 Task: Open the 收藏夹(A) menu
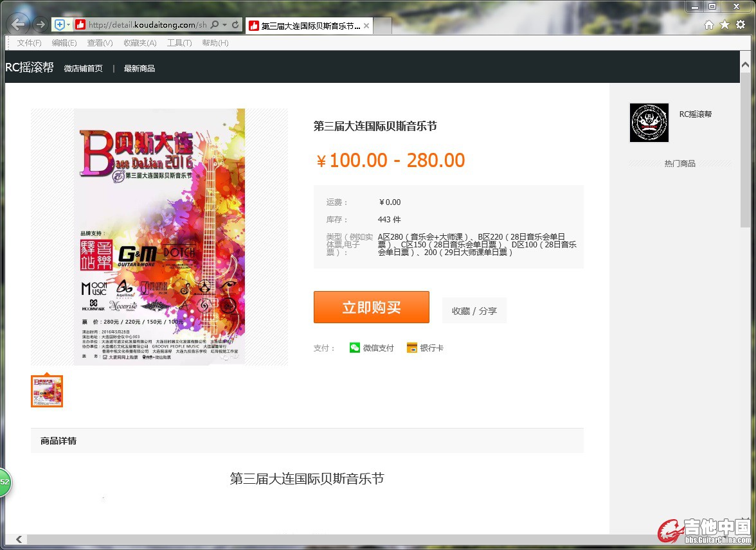click(x=139, y=43)
